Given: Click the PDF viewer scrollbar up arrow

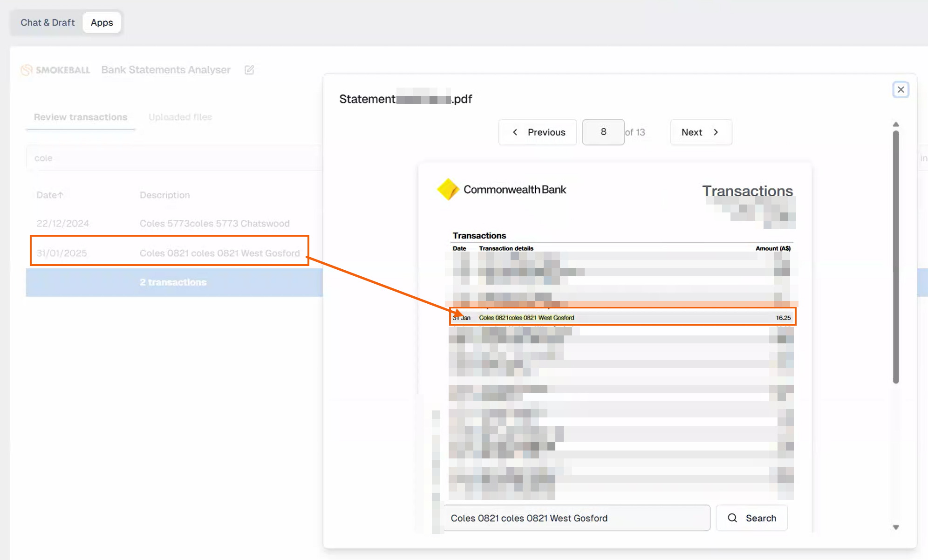Looking at the screenshot, I should (x=896, y=124).
